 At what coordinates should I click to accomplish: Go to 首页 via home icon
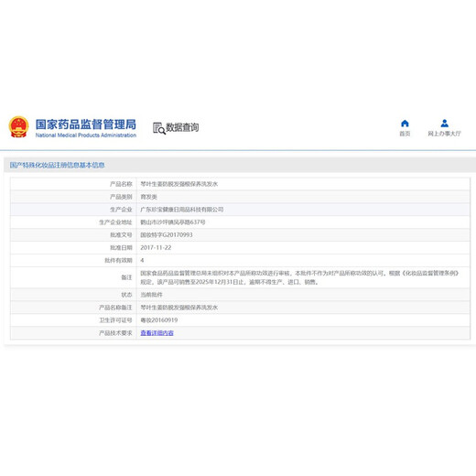pos(405,124)
